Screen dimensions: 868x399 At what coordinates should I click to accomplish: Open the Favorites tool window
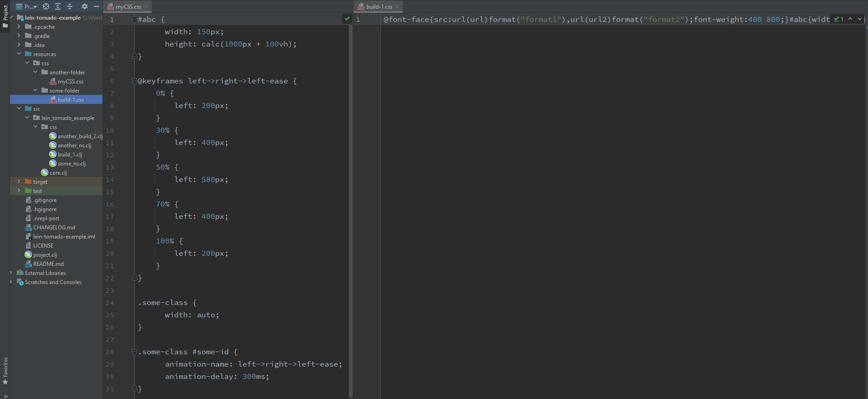5,370
